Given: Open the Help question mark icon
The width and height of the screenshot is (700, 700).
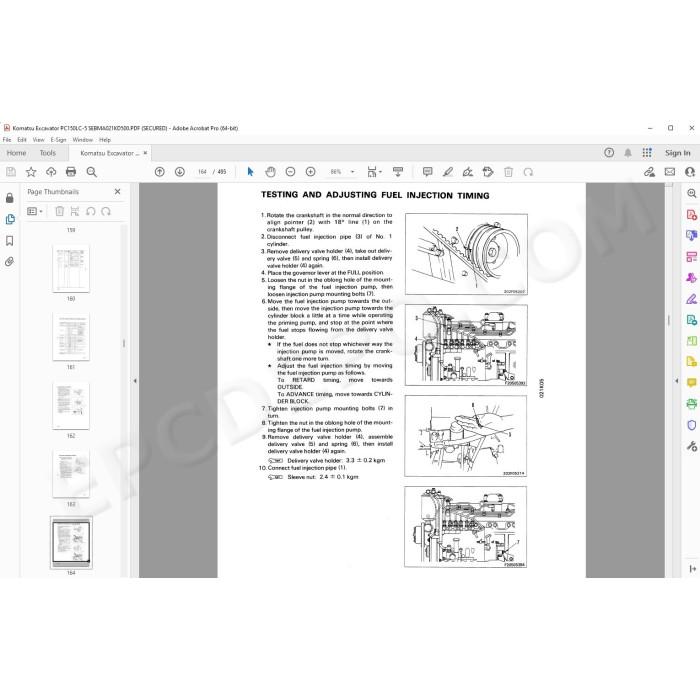Looking at the screenshot, I should pyautogui.click(x=609, y=153).
